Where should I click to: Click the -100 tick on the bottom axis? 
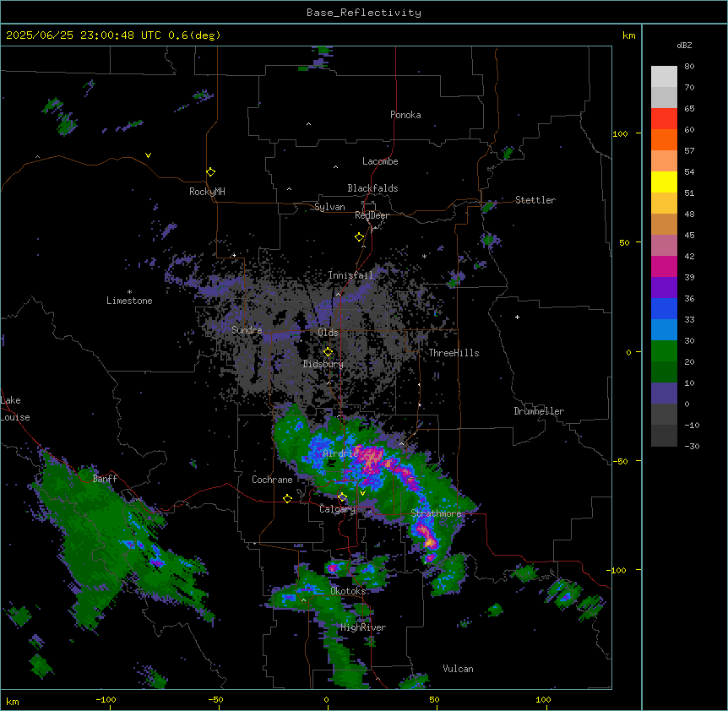point(106,699)
